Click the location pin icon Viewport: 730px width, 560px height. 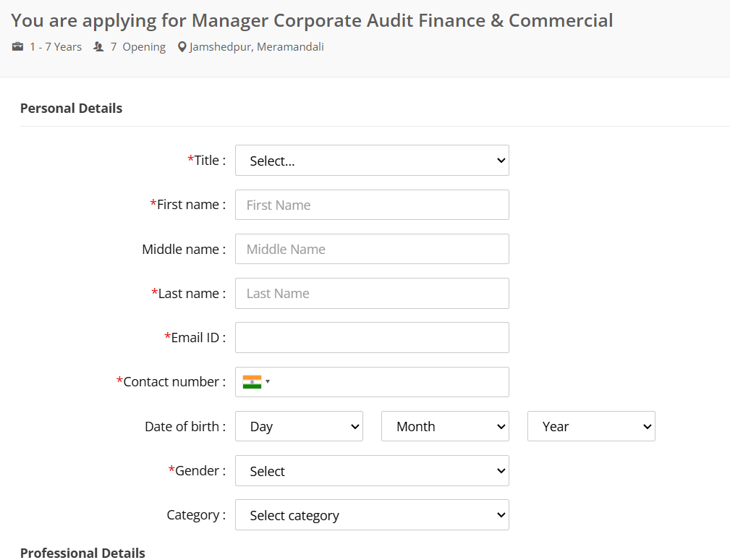coord(182,47)
